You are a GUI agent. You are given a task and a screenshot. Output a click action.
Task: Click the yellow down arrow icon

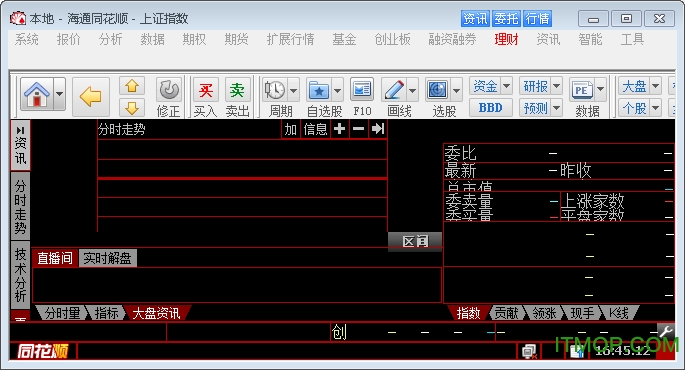pyautogui.click(x=132, y=107)
